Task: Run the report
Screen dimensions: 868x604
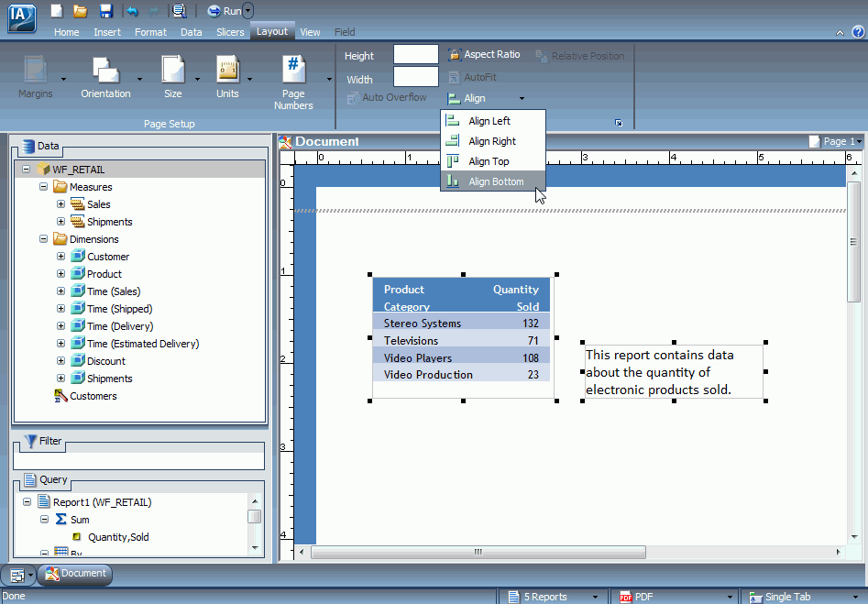Action: pos(225,11)
